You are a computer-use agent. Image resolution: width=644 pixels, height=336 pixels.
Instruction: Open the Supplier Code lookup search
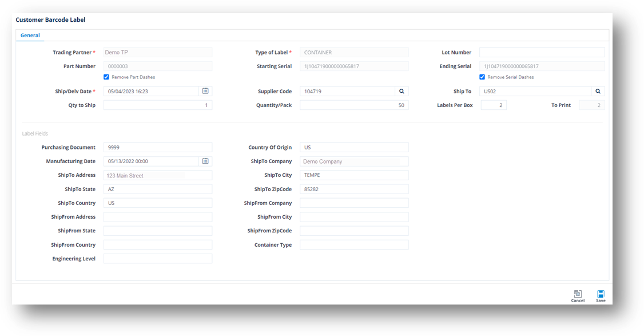point(401,91)
